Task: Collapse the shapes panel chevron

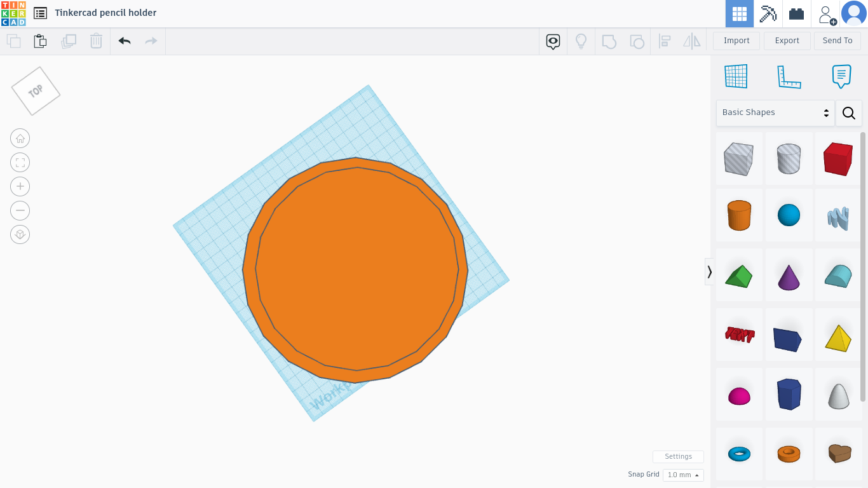Action: click(x=709, y=272)
